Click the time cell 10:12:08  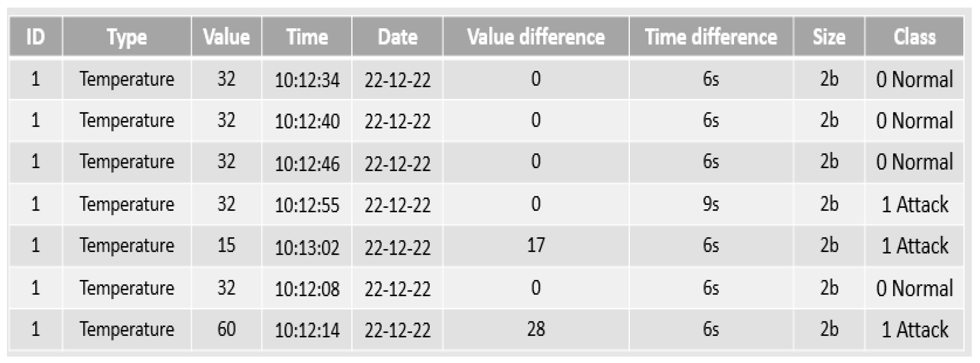pyautogui.click(x=307, y=288)
